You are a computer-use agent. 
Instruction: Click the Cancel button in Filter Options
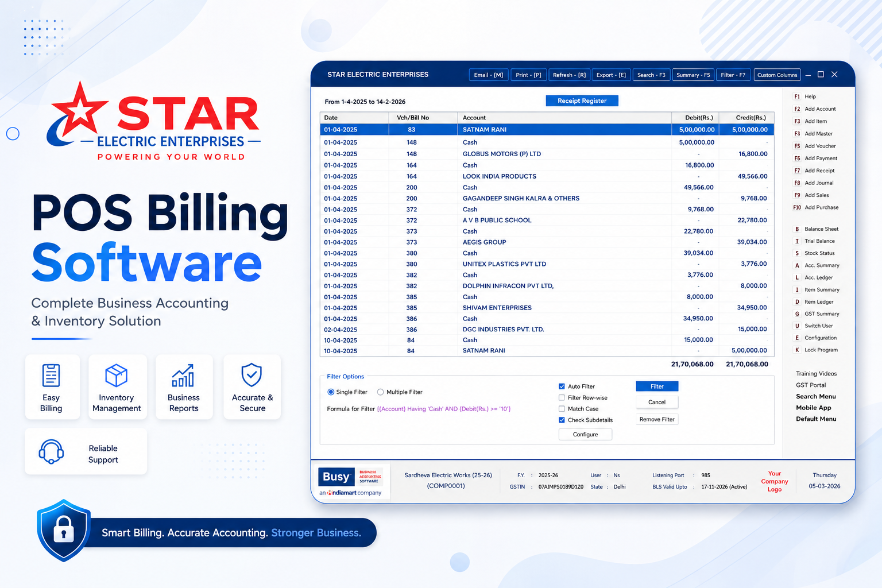pyautogui.click(x=657, y=402)
